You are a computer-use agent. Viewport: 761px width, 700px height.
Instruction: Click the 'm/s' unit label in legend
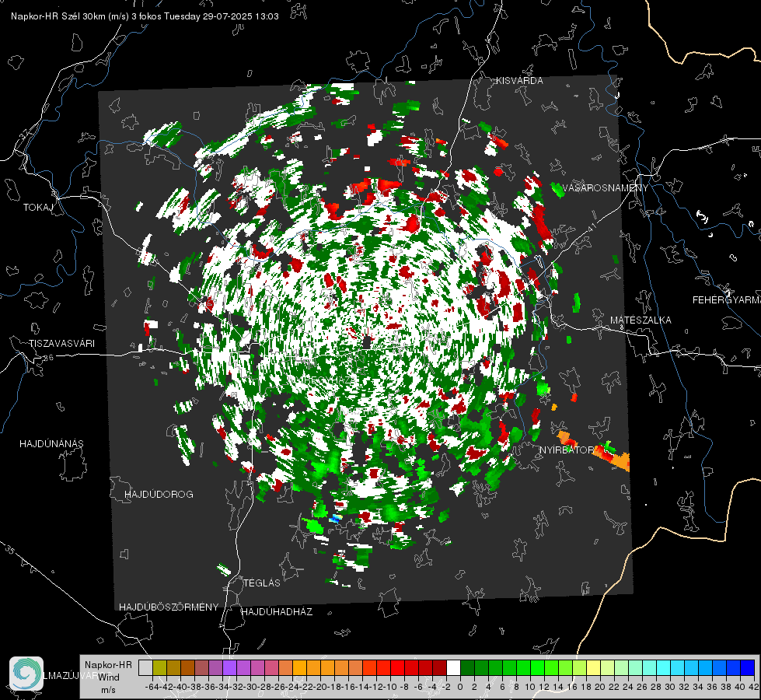[x=108, y=690]
